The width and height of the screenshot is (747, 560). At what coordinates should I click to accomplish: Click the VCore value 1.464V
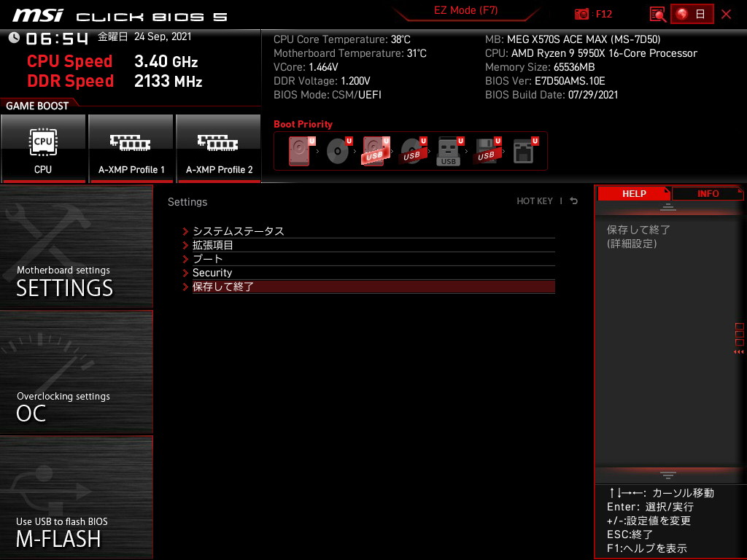point(323,67)
